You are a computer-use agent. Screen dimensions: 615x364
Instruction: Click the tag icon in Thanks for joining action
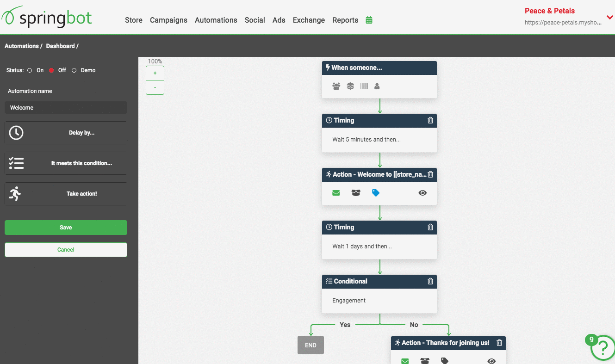pos(445,361)
